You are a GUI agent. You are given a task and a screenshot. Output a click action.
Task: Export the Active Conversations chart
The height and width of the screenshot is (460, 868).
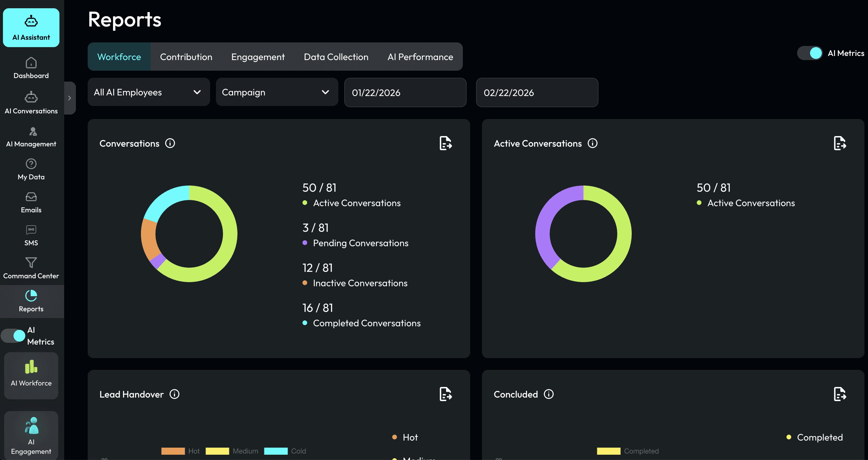[839, 143]
